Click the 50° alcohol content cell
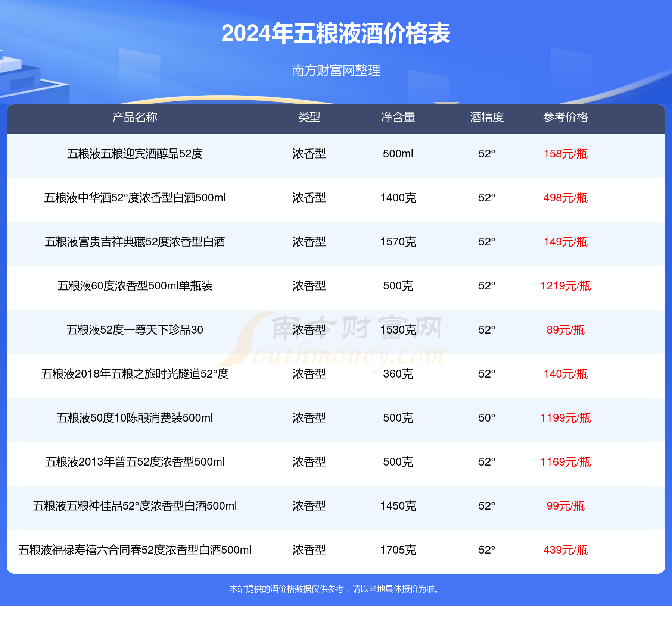This screenshot has height=623, width=672. tap(487, 418)
